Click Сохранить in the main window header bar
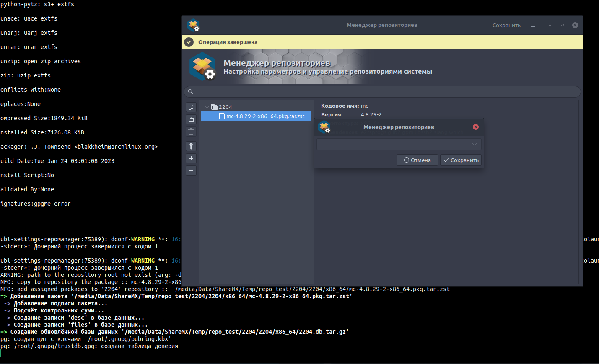Screen dimensions: 599x364 pos(506,25)
